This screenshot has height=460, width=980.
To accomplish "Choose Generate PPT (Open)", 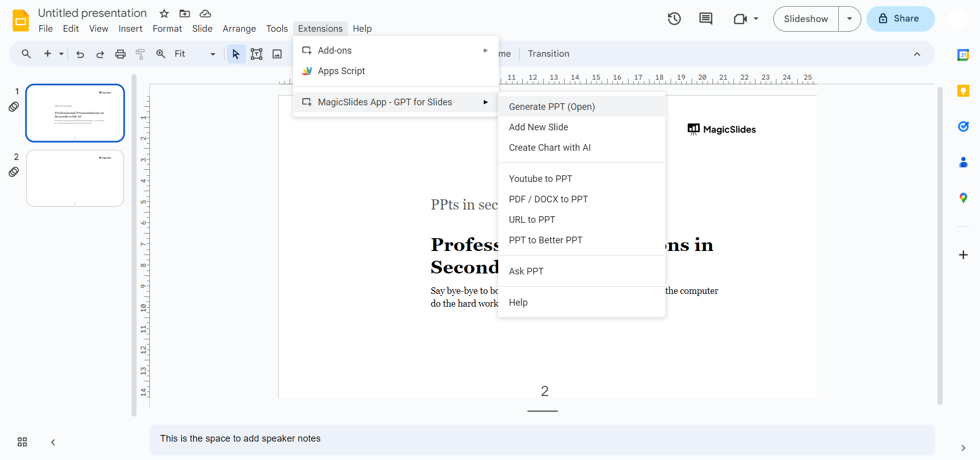I will click(x=582, y=106).
